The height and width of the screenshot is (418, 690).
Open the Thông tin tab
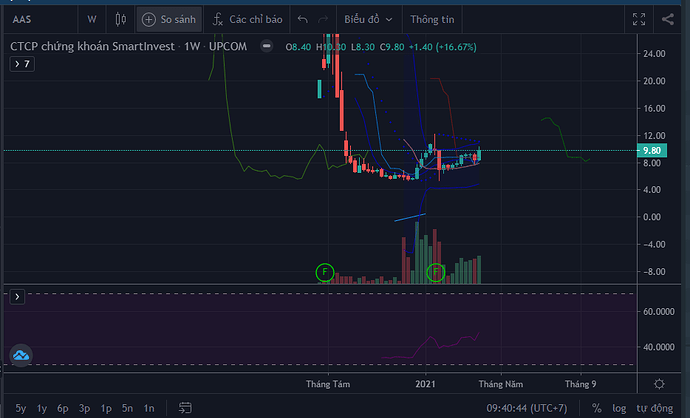[432, 19]
